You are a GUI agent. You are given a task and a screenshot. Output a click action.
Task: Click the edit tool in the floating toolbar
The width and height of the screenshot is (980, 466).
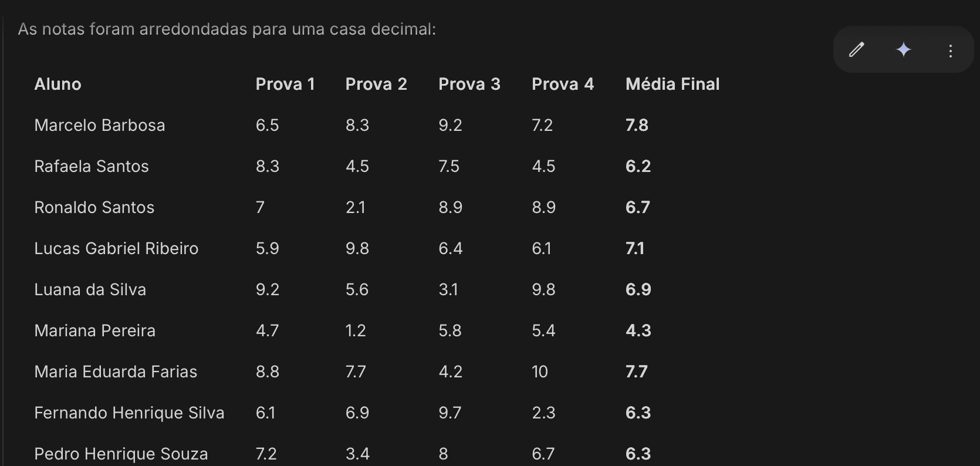click(857, 50)
